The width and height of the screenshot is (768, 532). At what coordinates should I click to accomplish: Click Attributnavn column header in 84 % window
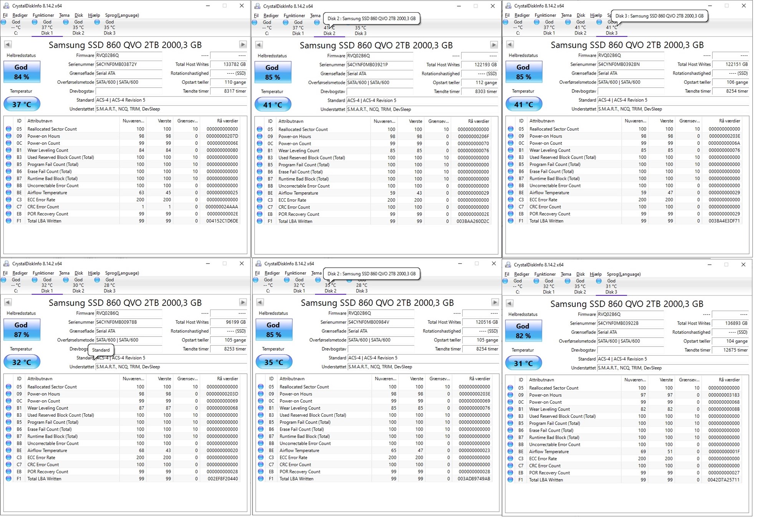[73, 121]
